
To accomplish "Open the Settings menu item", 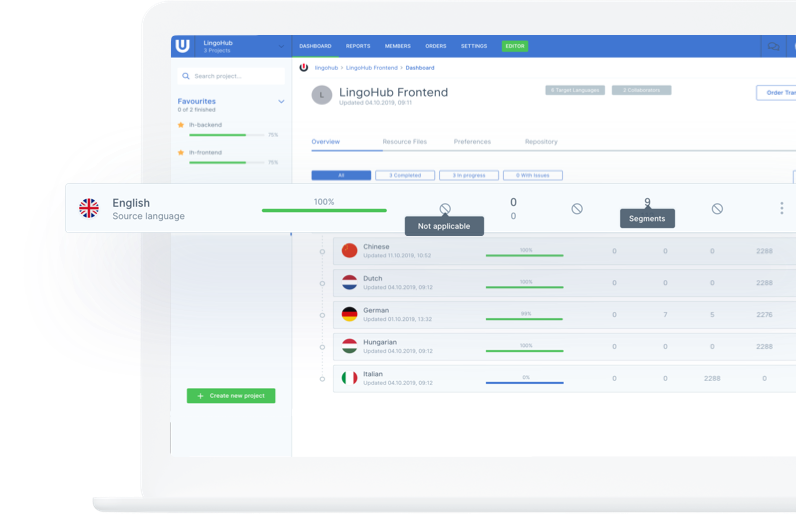I will coord(474,46).
